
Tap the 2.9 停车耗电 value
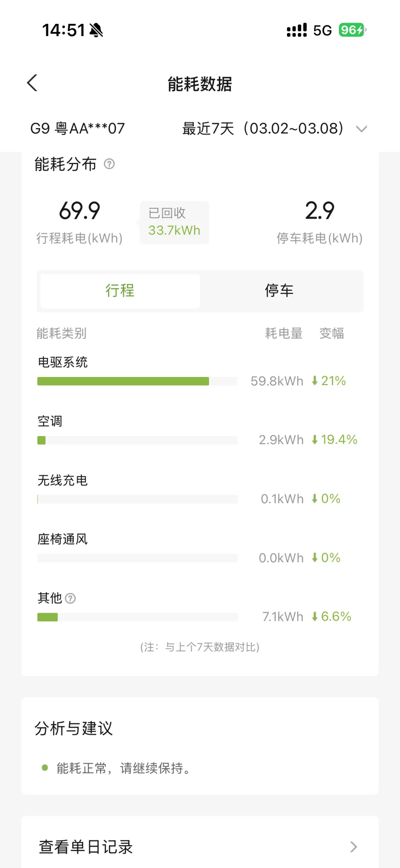click(320, 211)
